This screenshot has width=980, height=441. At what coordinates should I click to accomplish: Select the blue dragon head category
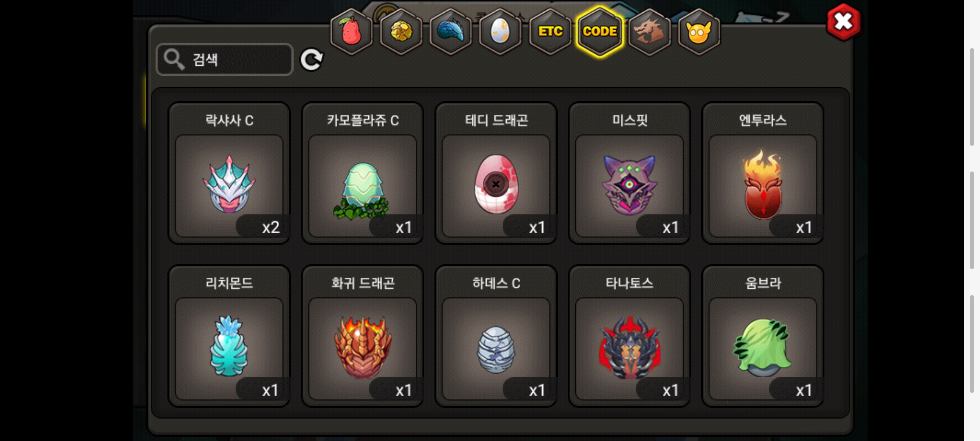coord(451,31)
